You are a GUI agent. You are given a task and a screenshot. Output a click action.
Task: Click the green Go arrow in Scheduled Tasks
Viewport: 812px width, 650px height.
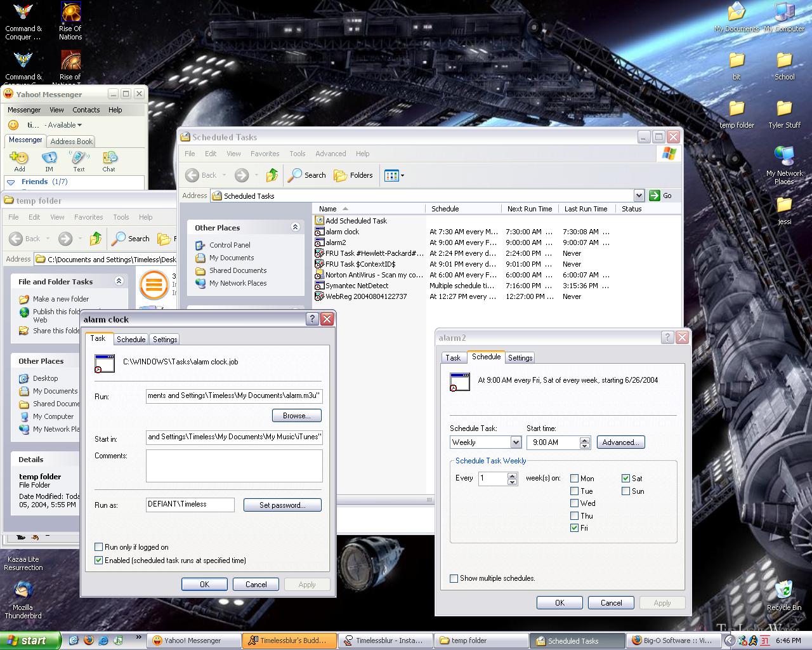pyautogui.click(x=655, y=196)
